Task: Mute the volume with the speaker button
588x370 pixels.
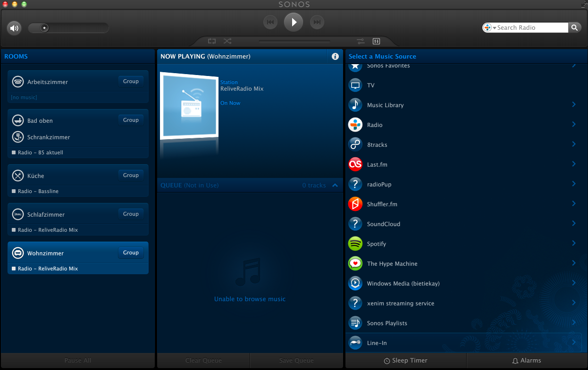Action: click(14, 28)
